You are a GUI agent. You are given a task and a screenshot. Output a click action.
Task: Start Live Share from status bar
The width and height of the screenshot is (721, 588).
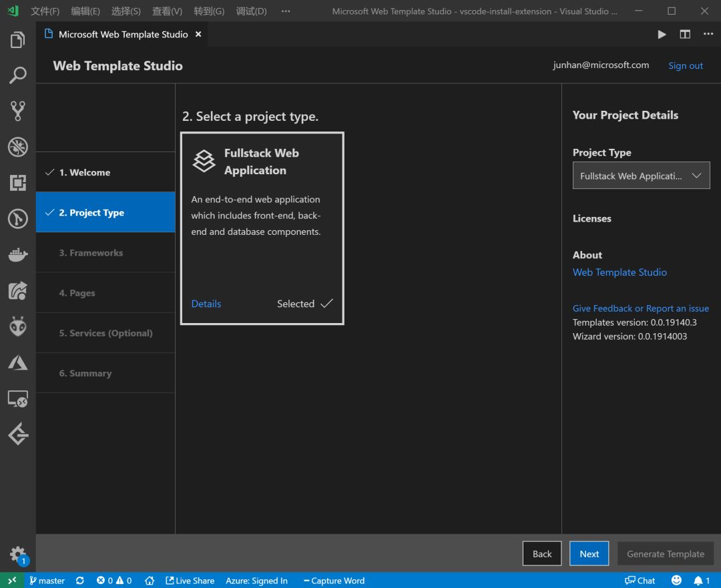[190, 581]
